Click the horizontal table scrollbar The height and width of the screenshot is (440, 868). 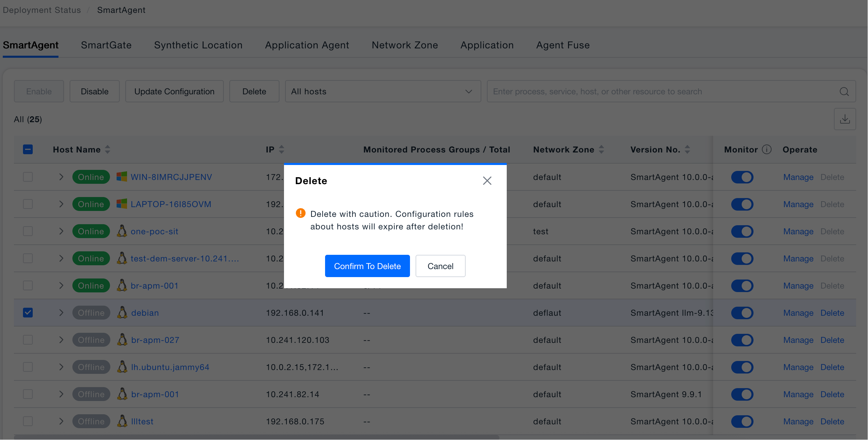257,437
